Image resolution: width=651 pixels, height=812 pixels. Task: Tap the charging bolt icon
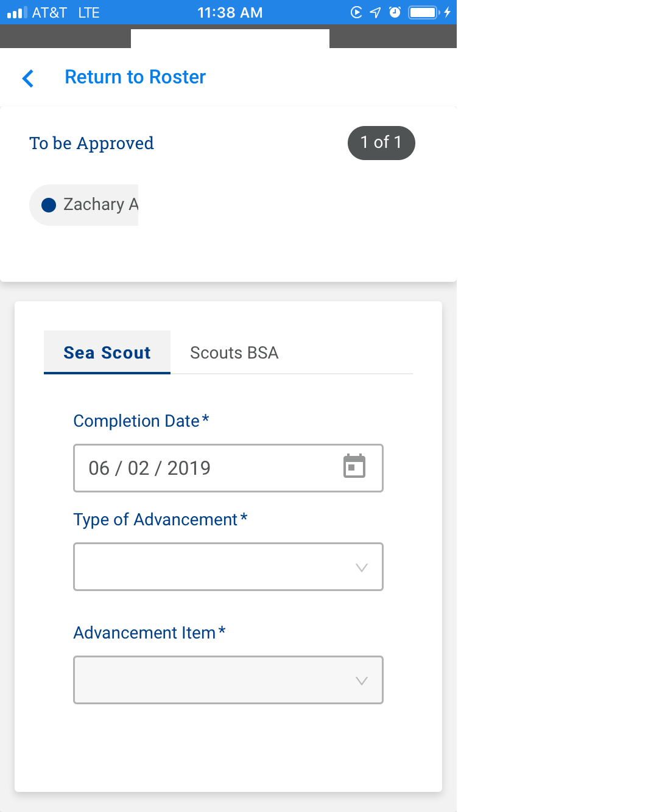click(x=447, y=13)
